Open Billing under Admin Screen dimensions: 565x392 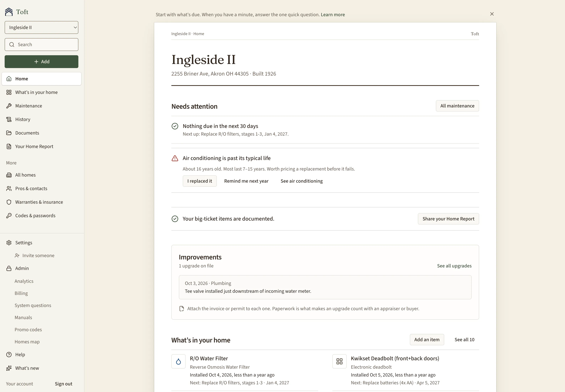21,293
